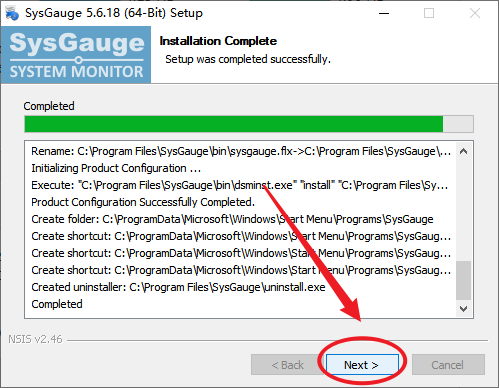Select the Execute dsminst.exe log line
This screenshot has width=499, height=388.
[240, 185]
